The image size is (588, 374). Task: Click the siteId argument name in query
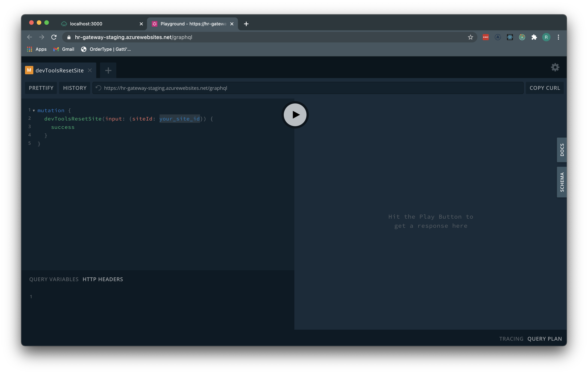[142, 119]
